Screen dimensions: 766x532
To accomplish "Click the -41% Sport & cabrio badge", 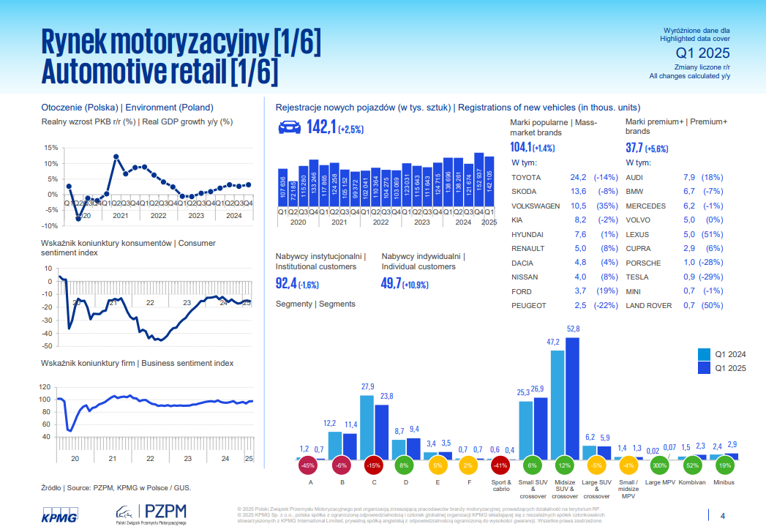I will click(x=500, y=465).
